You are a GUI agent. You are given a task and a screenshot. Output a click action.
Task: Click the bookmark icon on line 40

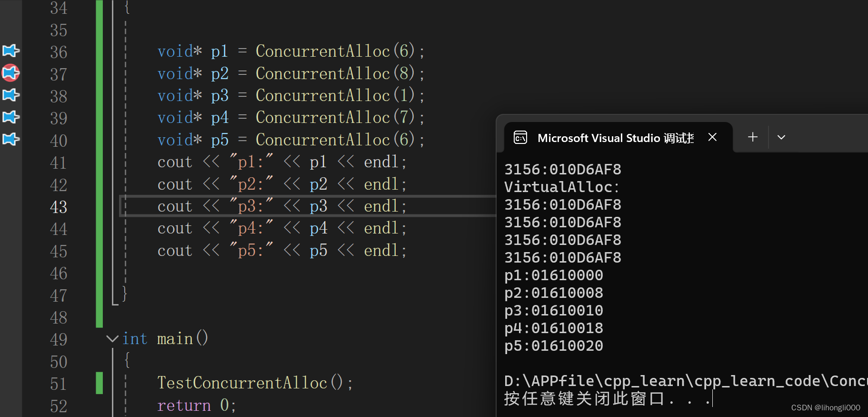(x=11, y=139)
